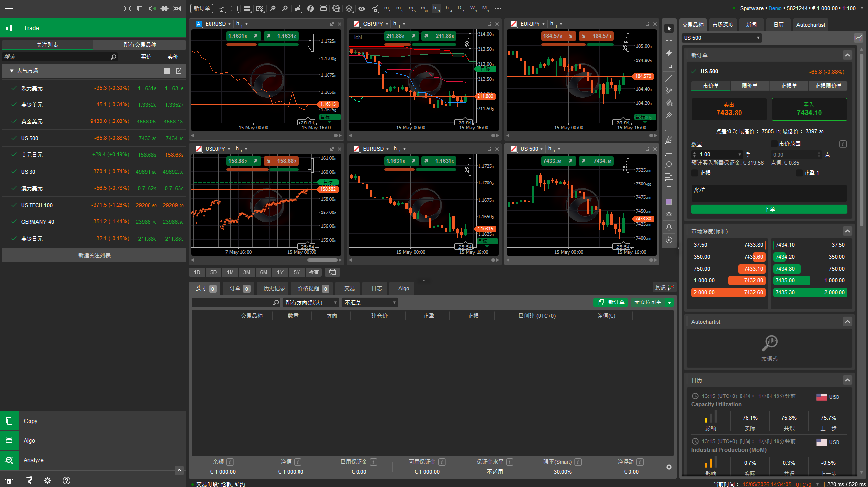The width and height of the screenshot is (868, 487).
Task: Click watchlist search field
Action: 59,57
